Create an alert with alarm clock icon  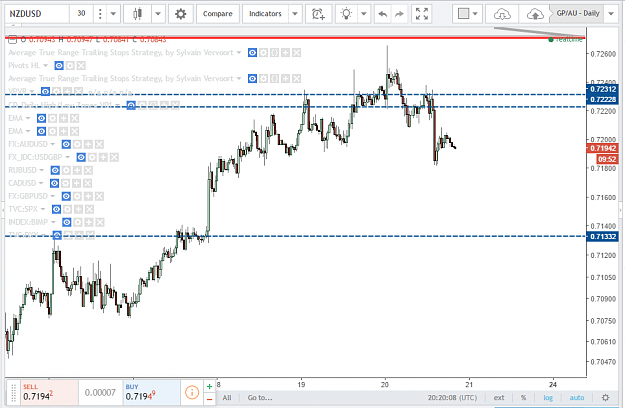tap(318, 14)
